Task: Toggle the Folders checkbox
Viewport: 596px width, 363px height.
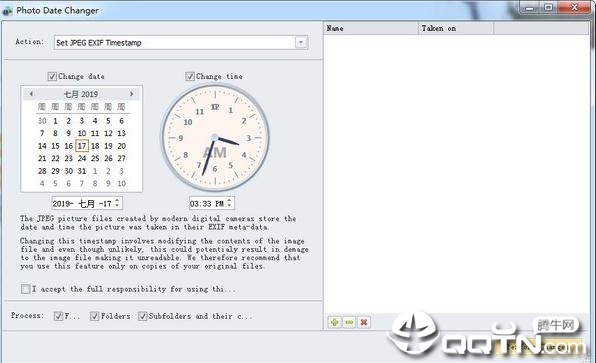Action: click(x=95, y=316)
